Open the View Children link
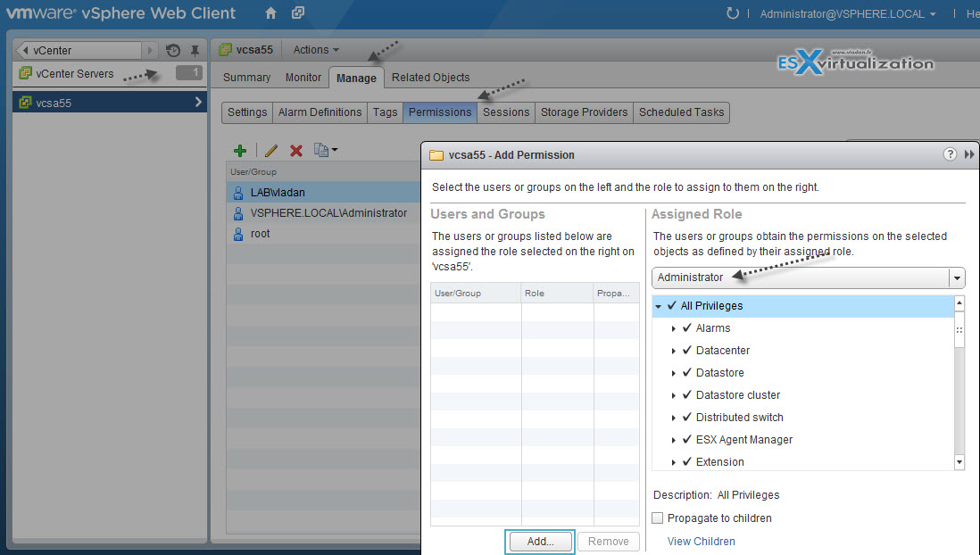Image resolution: width=980 pixels, height=555 pixels. (x=702, y=542)
